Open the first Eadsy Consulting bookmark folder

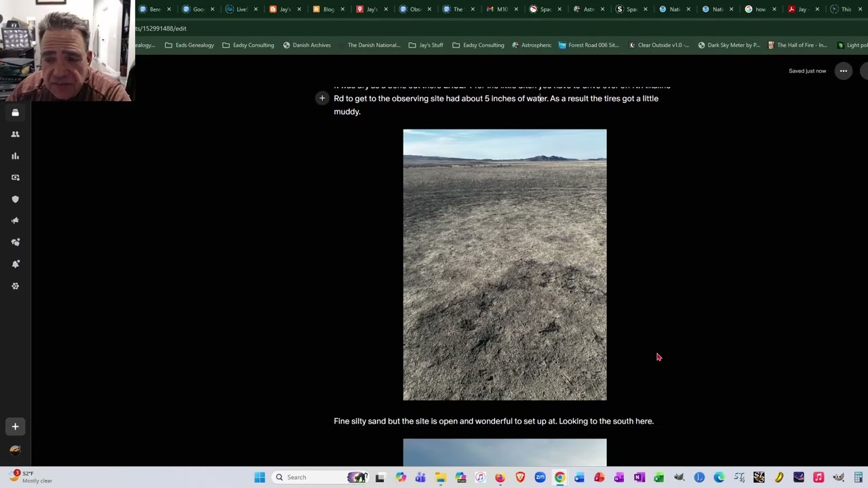click(x=248, y=45)
